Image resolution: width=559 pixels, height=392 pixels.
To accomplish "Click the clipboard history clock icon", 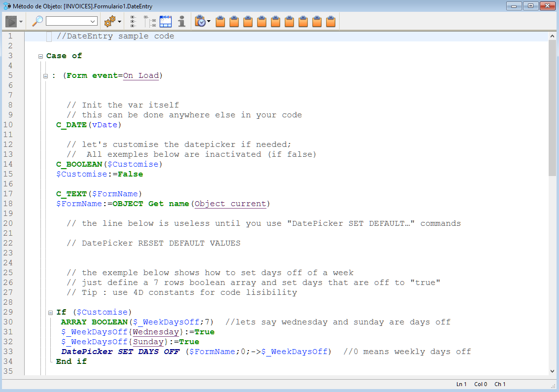I will coord(200,21).
